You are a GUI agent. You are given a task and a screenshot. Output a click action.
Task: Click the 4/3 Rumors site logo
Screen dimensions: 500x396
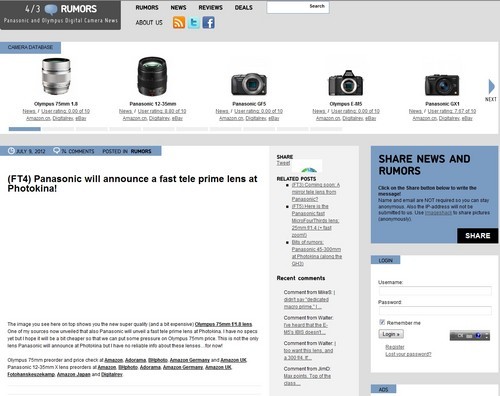60,15
